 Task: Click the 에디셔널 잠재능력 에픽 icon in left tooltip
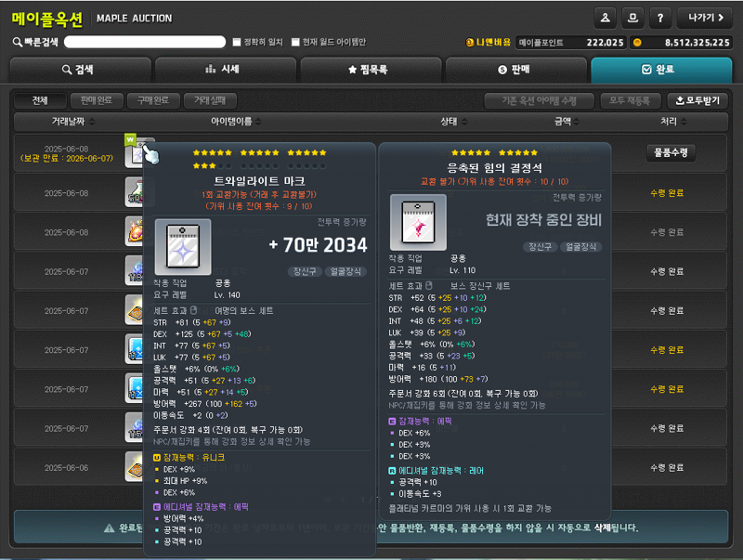(157, 507)
